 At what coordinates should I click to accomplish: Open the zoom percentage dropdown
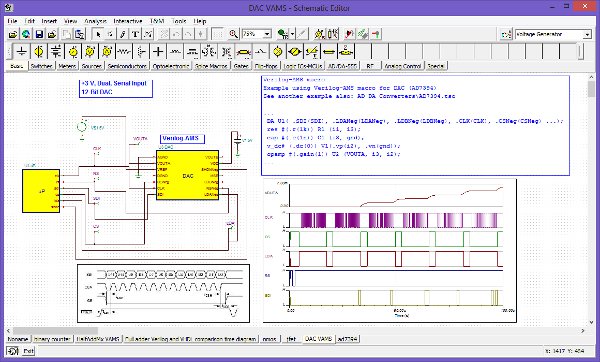coord(267,34)
